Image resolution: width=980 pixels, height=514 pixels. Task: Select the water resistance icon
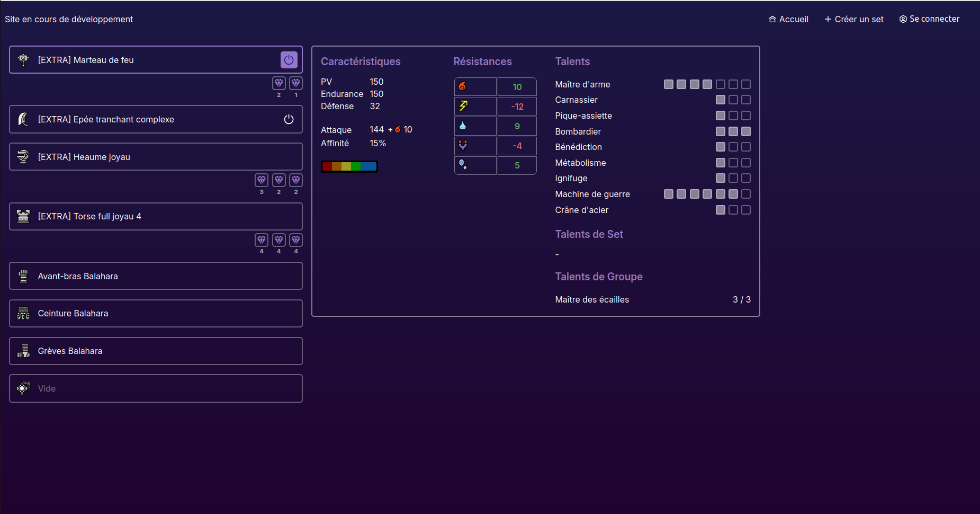tap(462, 126)
